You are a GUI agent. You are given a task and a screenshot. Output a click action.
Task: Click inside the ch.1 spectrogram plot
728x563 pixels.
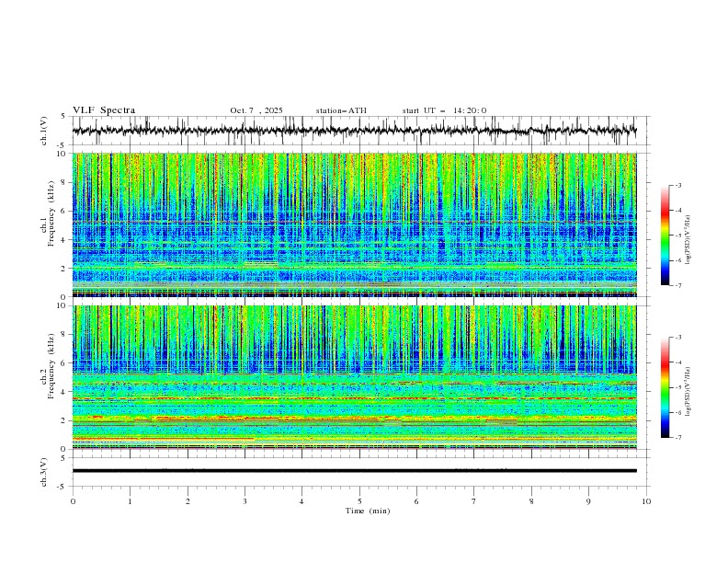(358, 224)
